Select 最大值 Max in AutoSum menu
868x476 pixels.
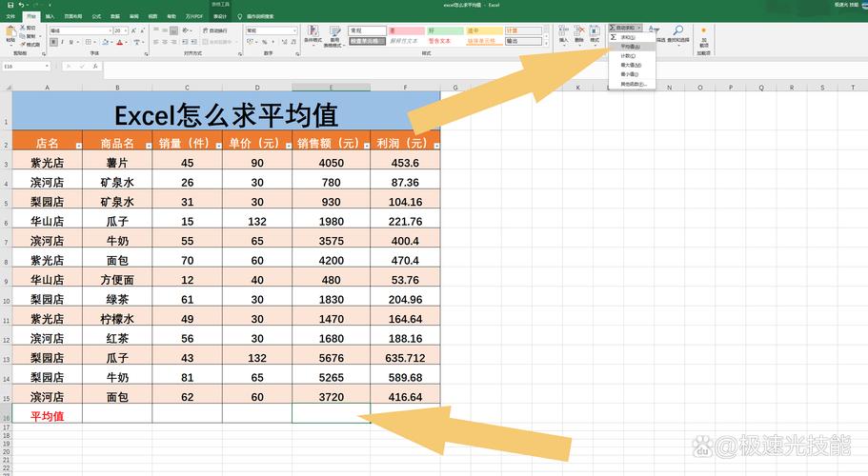point(632,65)
